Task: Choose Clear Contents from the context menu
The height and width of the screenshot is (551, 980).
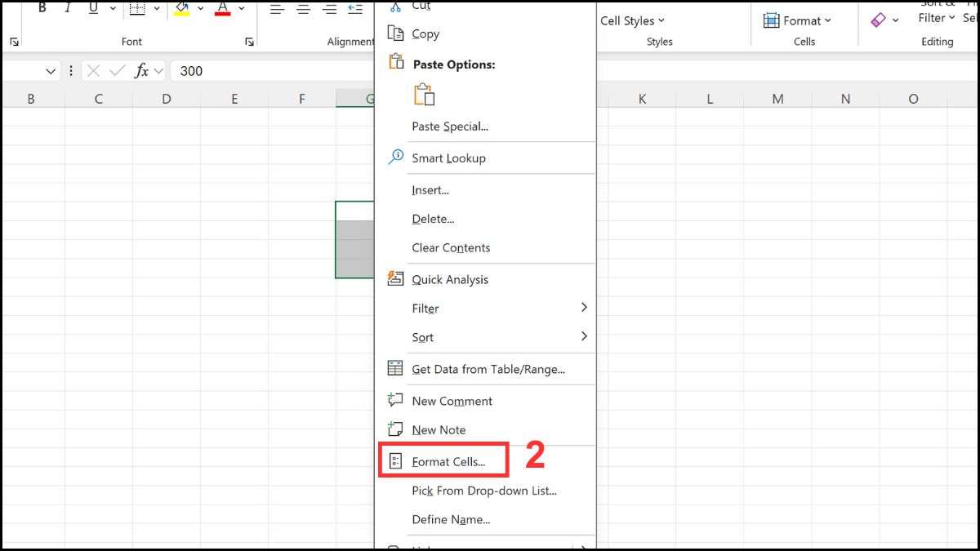Action: coord(450,247)
